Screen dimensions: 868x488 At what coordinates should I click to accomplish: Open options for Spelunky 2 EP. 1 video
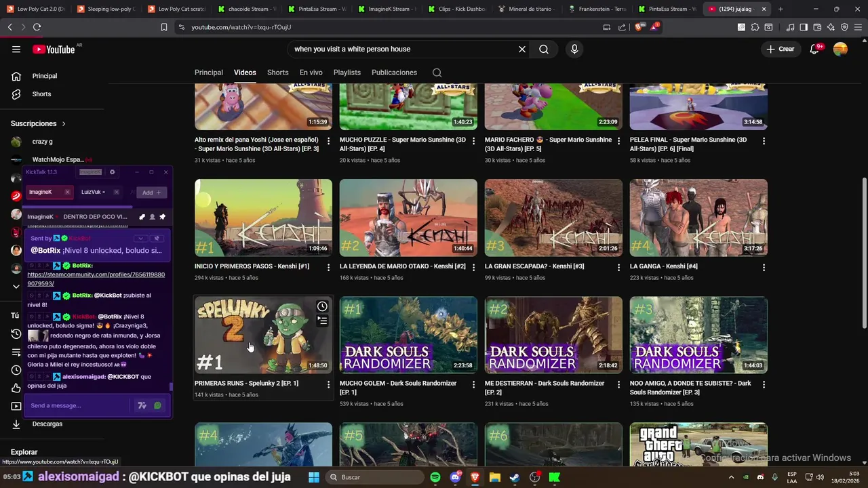pyautogui.click(x=329, y=384)
